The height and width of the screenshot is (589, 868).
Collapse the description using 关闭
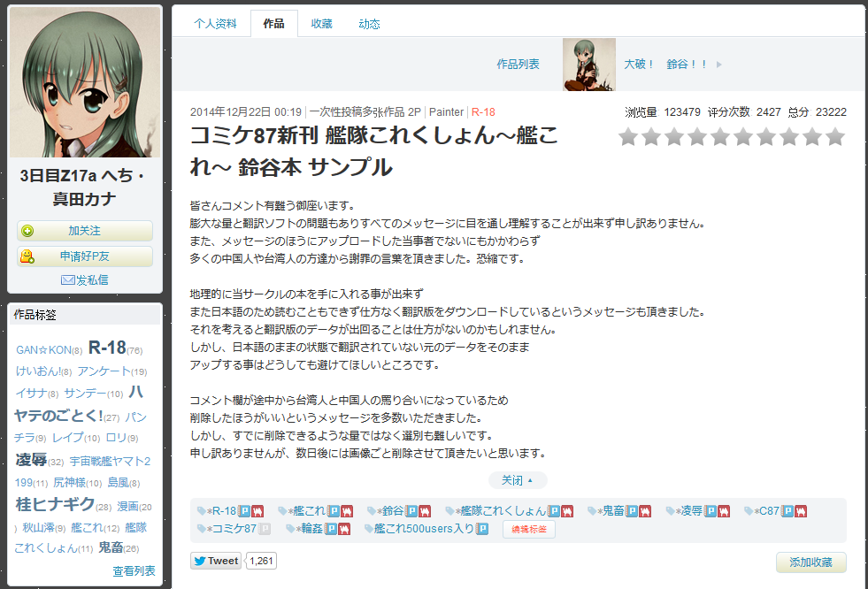point(517,480)
